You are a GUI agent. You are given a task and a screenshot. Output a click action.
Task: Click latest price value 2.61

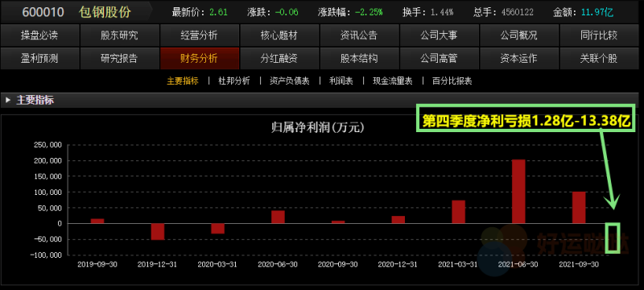[x=218, y=12]
